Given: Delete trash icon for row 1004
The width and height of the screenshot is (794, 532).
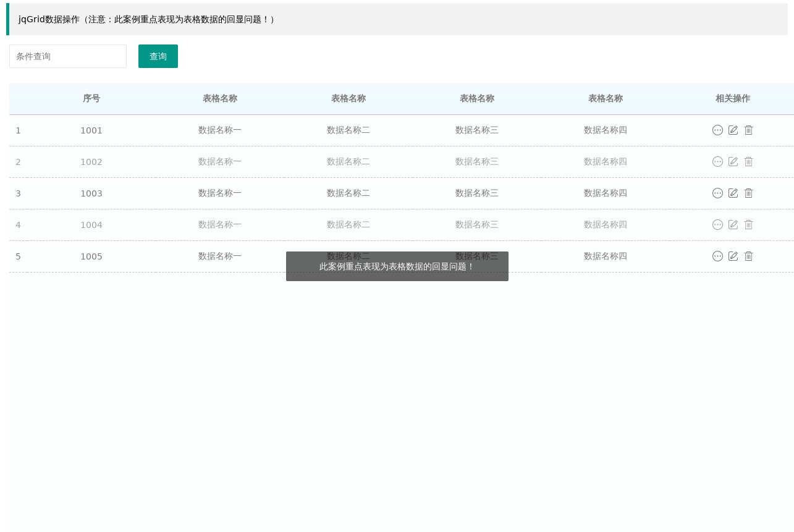Looking at the screenshot, I should click(748, 225).
